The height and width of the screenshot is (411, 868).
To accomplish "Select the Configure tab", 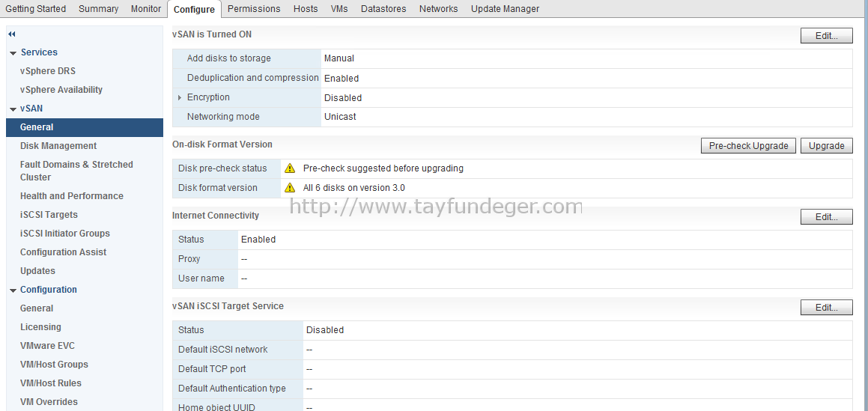I will 194,10.
